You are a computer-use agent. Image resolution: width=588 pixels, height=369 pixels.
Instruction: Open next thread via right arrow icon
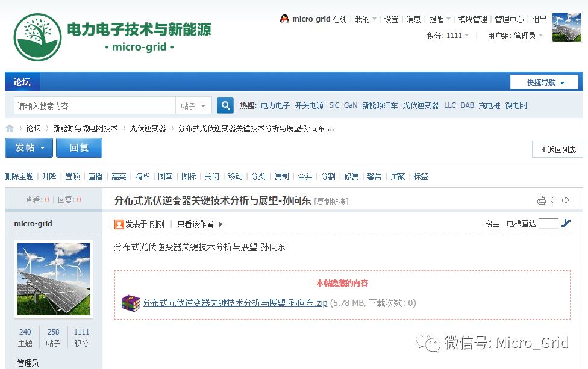(567, 200)
